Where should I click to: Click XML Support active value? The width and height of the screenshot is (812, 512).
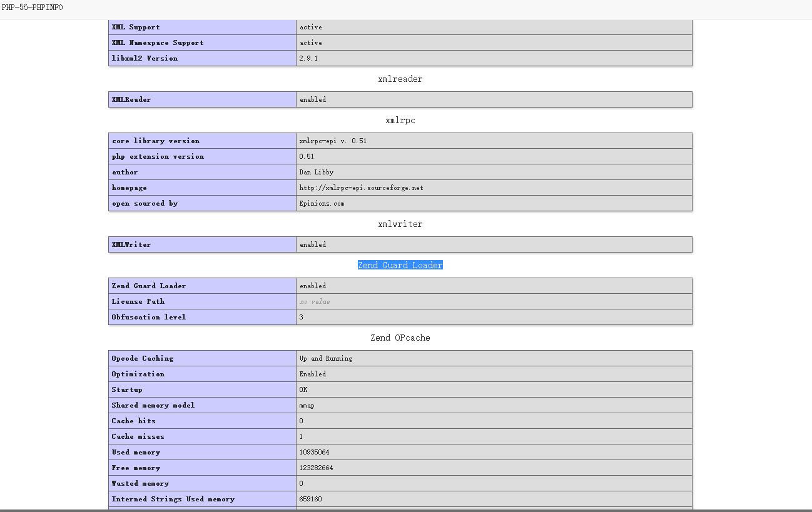(x=311, y=27)
